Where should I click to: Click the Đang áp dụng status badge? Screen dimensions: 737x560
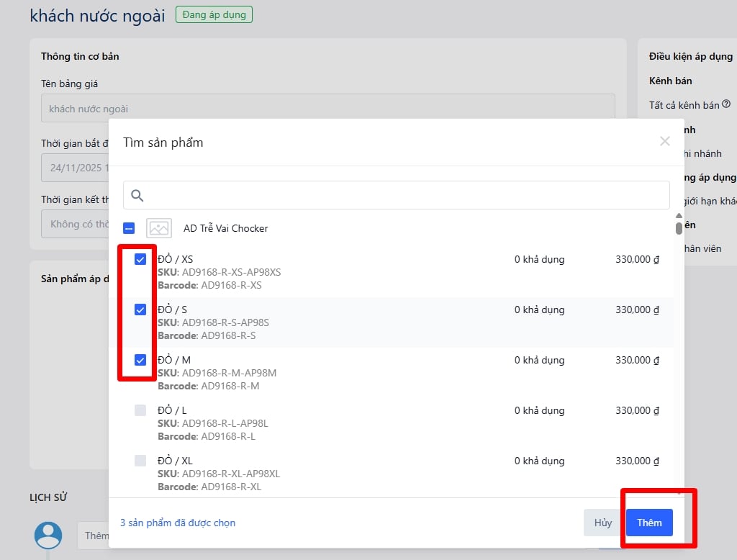pyautogui.click(x=214, y=14)
